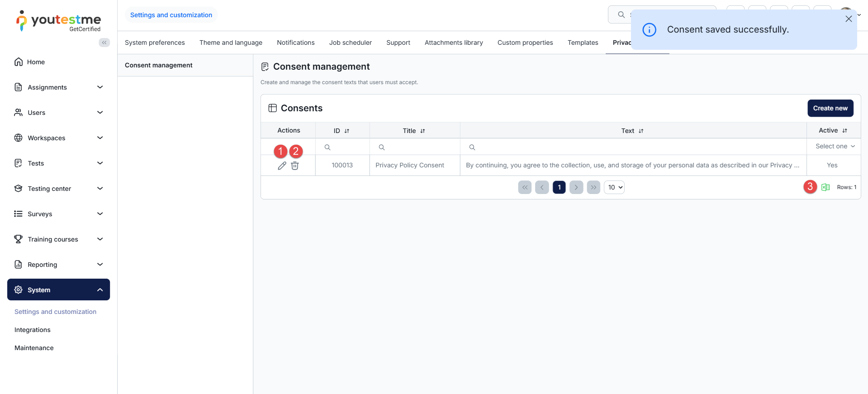Sort consents by Title column

pyautogui.click(x=422, y=131)
